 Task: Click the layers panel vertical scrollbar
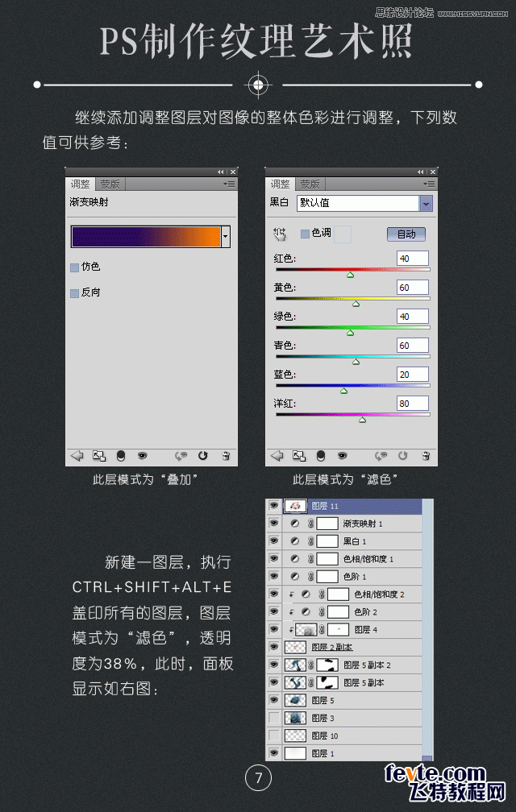tap(427, 630)
